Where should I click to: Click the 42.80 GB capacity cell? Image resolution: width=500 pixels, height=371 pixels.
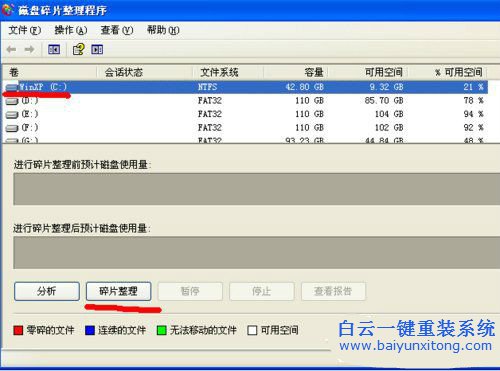305,87
